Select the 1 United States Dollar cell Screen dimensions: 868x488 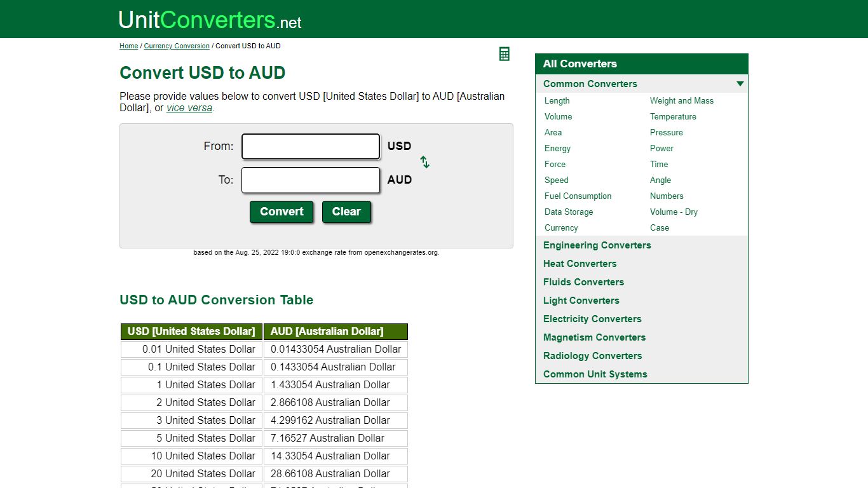pos(191,385)
